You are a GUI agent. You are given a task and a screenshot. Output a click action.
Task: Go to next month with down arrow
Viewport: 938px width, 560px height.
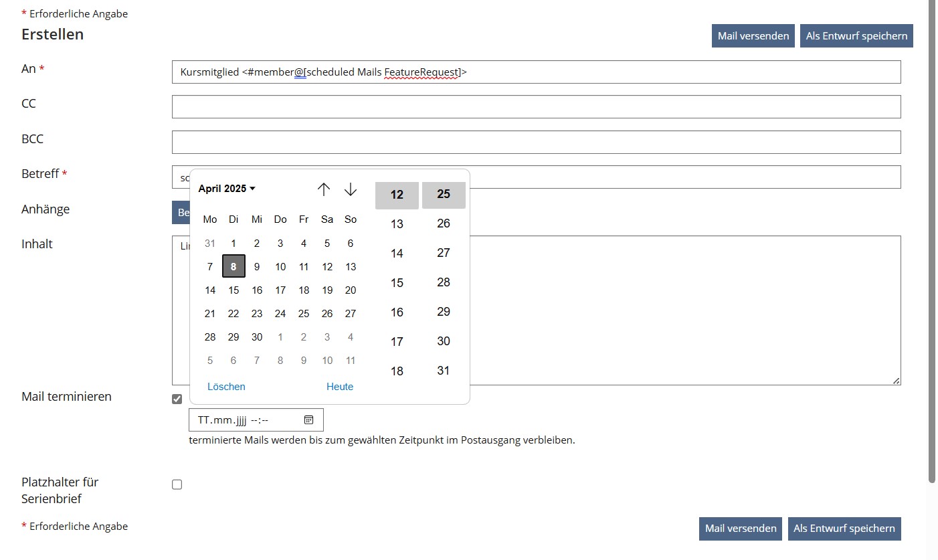pos(351,189)
